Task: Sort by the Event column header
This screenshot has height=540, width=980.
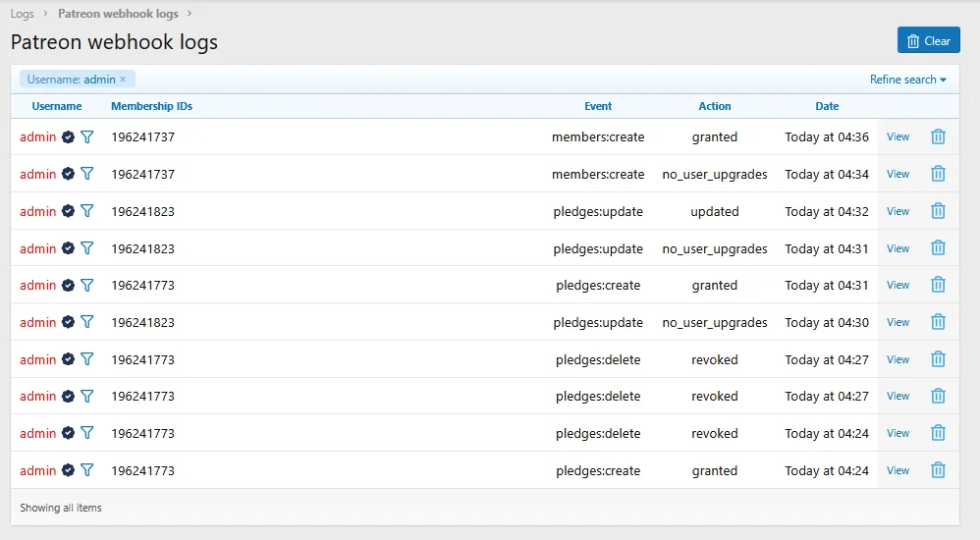Action: [598, 106]
